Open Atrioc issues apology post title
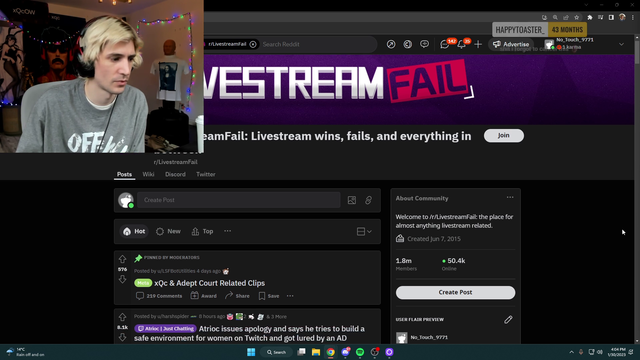 249,333
